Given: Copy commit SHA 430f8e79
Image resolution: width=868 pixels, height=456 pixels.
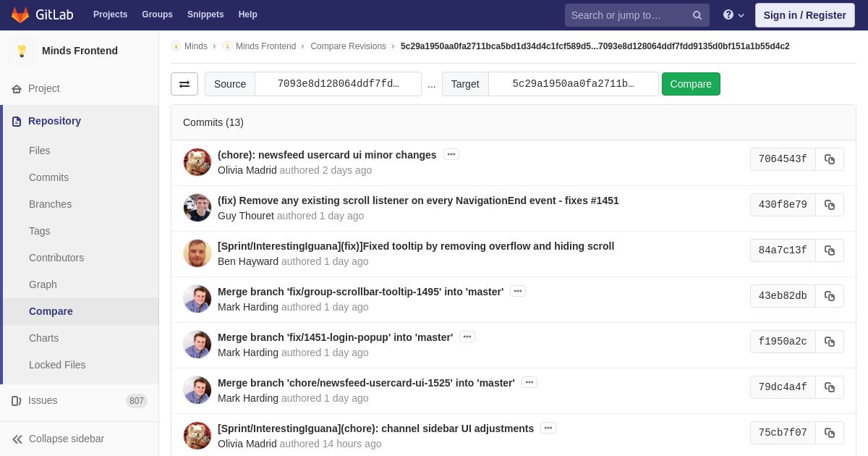Looking at the screenshot, I should tap(830, 205).
